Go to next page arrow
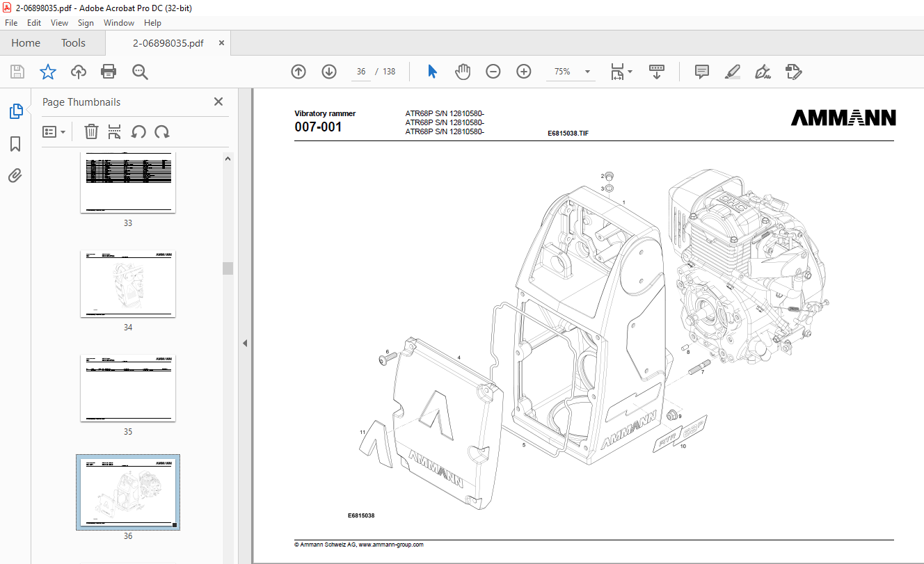 pyautogui.click(x=329, y=72)
